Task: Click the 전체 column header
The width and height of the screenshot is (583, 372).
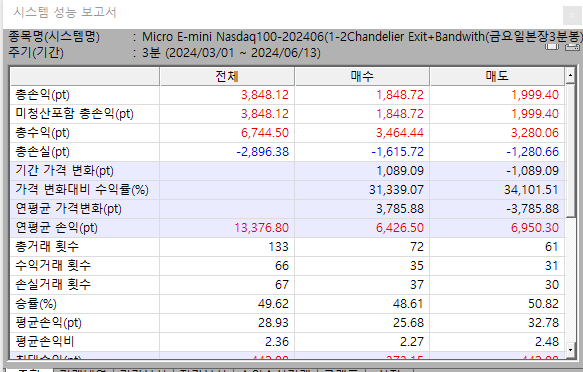Action: [x=227, y=76]
